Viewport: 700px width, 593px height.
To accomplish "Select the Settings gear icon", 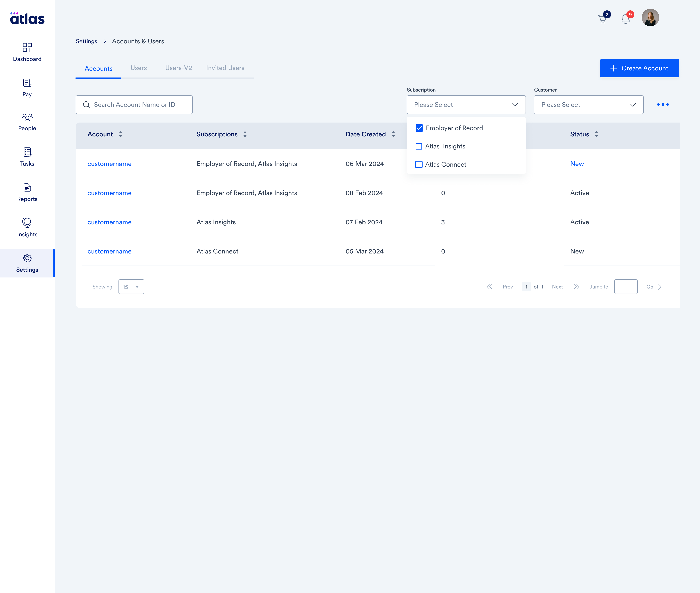I will pos(27,258).
